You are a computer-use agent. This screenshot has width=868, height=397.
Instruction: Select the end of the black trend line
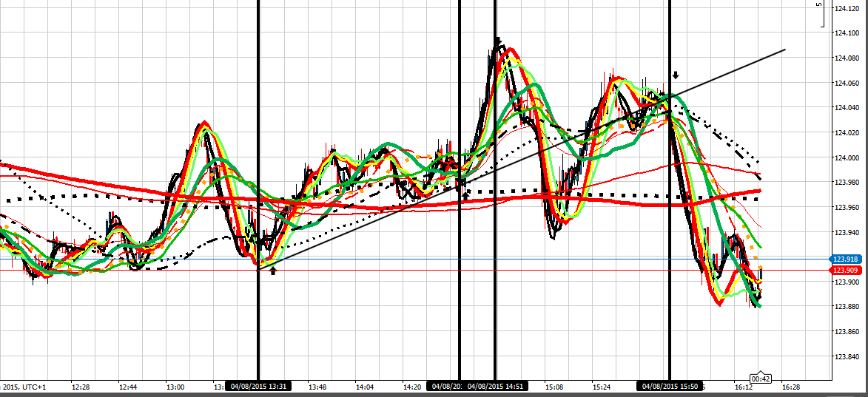pos(784,50)
